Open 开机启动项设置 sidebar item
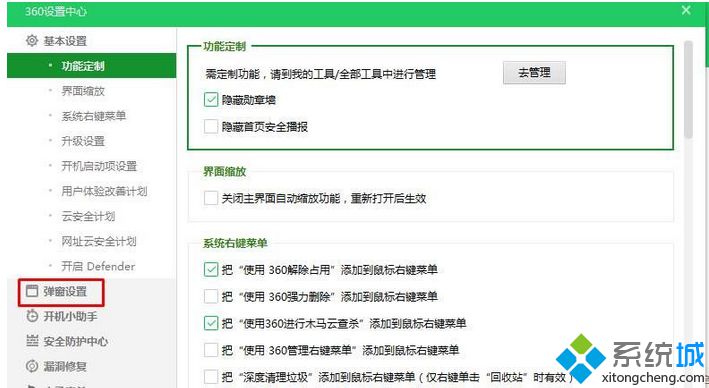The width and height of the screenshot is (709, 388). click(x=99, y=166)
